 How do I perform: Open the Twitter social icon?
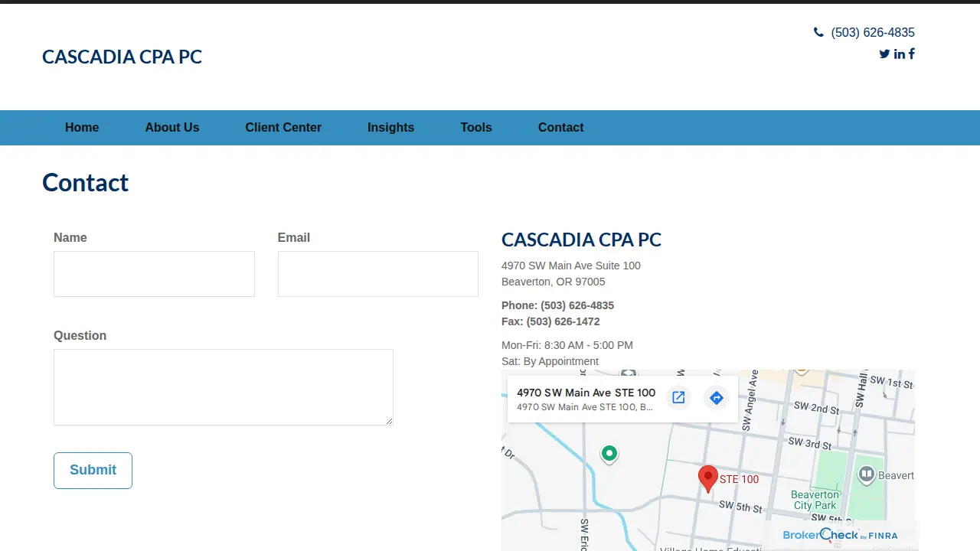point(884,54)
